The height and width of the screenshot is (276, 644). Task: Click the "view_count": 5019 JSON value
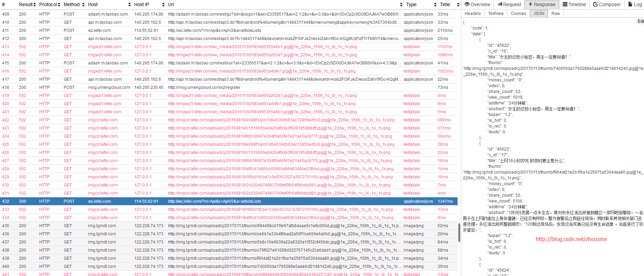pos(505,97)
